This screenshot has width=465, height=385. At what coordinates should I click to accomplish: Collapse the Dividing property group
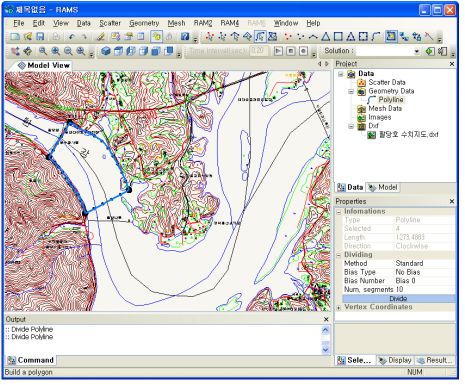pos(339,255)
